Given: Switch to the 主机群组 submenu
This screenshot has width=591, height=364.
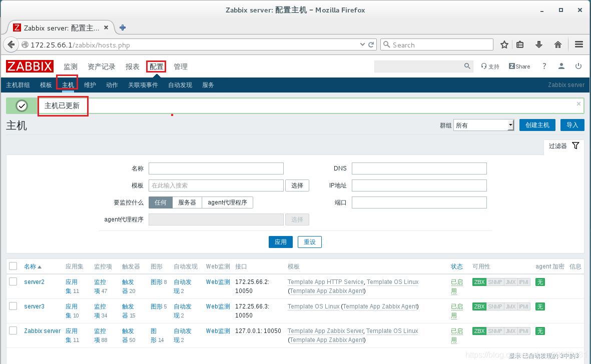Looking at the screenshot, I should click(x=18, y=85).
